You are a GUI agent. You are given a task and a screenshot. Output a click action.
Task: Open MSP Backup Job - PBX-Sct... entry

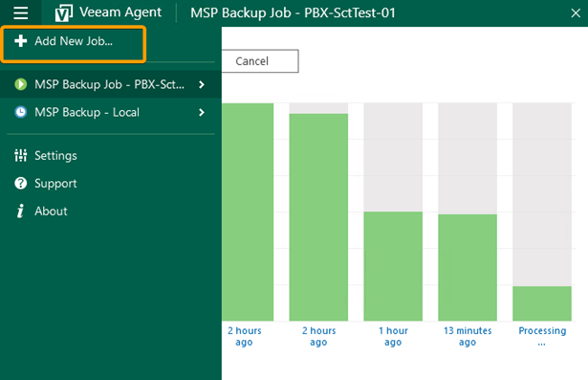pyautogui.click(x=111, y=84)
